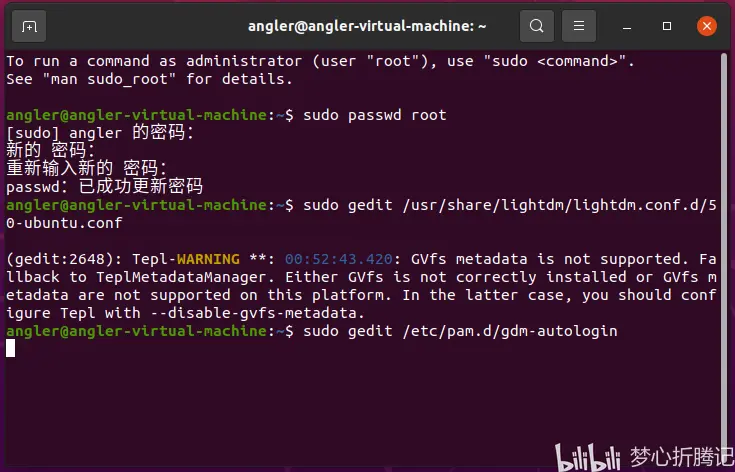Maximize the terminal window
This screenshot has height=472, width=735.
tap(667, 26)
